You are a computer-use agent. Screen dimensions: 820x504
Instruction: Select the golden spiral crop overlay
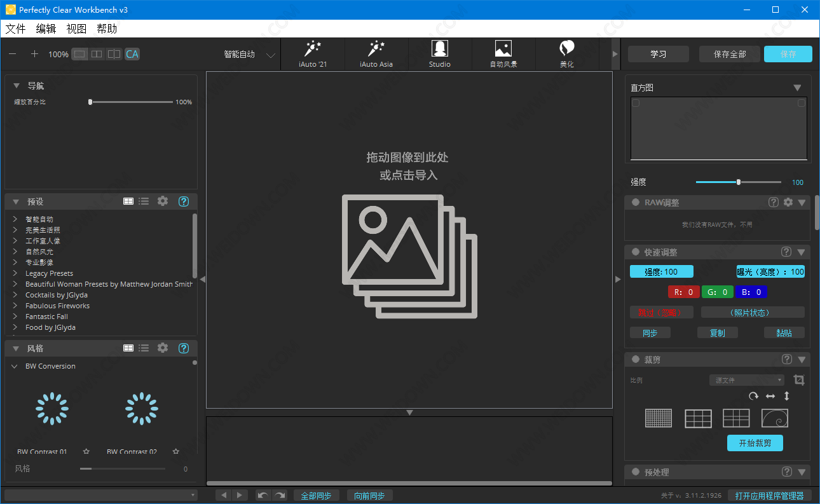point(775,418)
